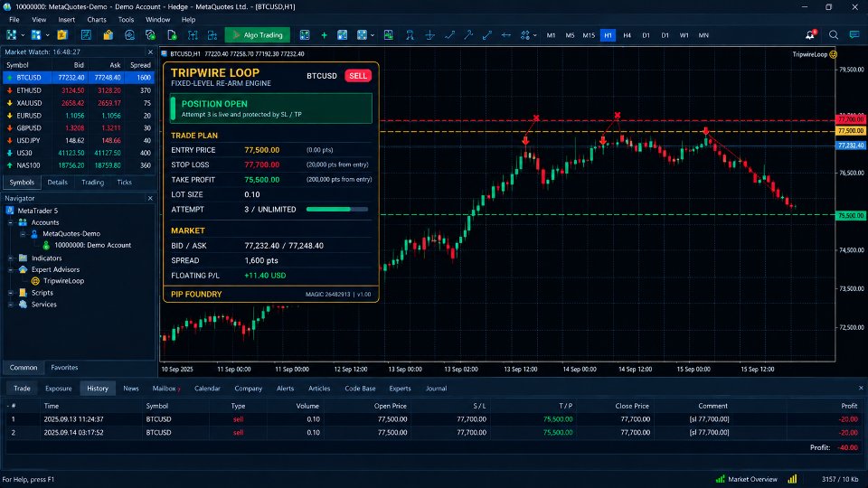Click the Accounts icon in Navigator
Screen dimensions: 868x488
[x=23, y=222]
